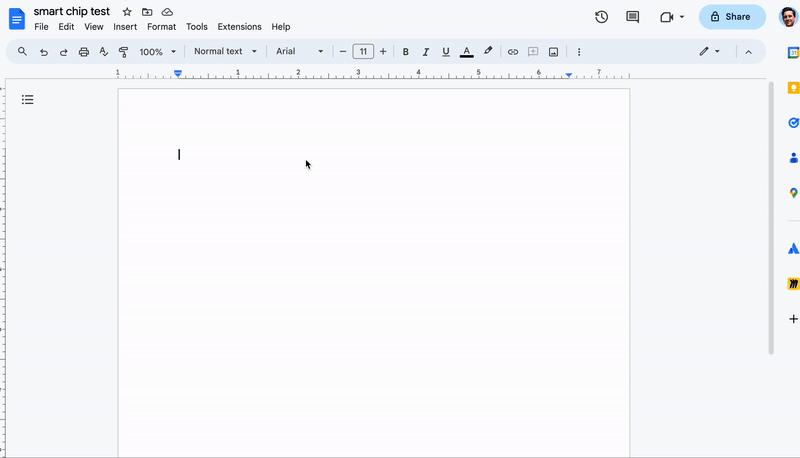This screenshot has height=458, width=800.
Task: Click the Print icon
Action: [84, 52]
